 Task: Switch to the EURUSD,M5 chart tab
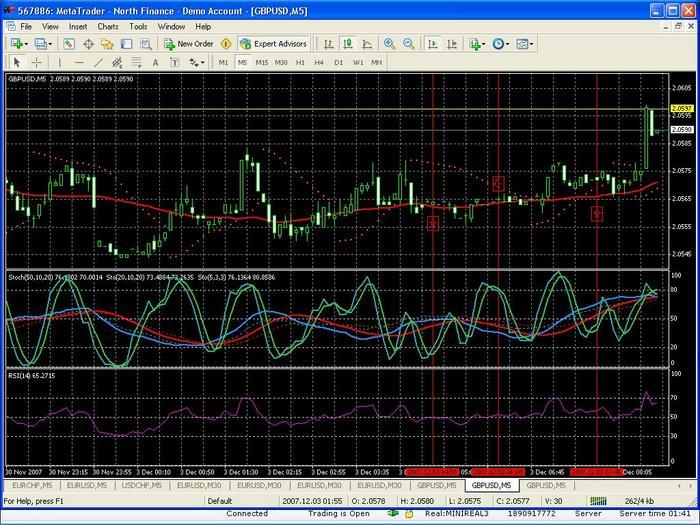point(87,485)
